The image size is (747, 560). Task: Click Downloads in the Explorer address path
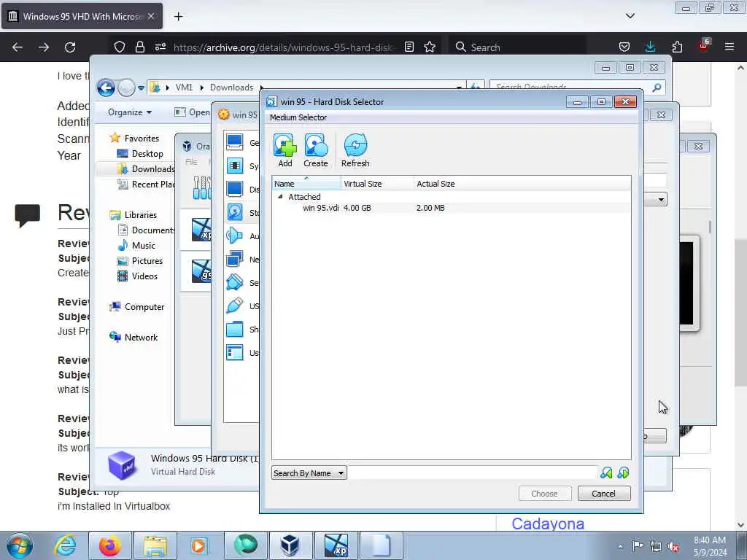click(231, 87)
